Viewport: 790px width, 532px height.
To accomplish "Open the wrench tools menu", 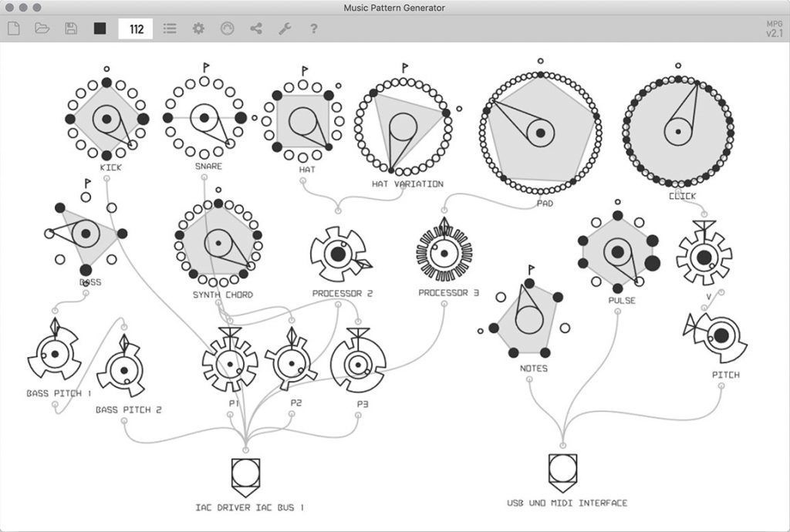I will (x=285, y=28).
